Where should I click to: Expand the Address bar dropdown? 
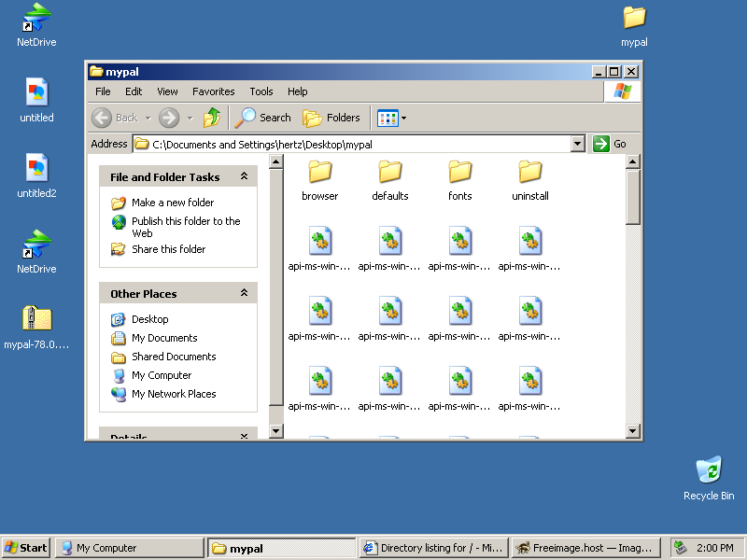tap(577, 144)
